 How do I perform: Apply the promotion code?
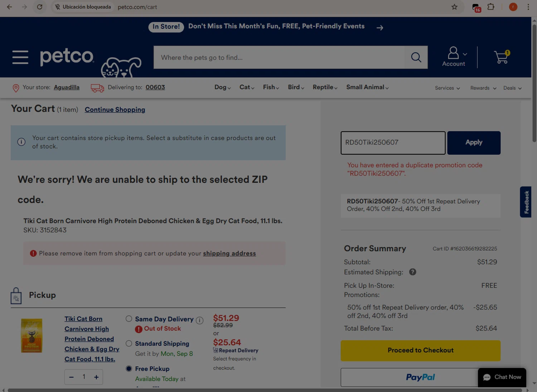pos(474,143)
